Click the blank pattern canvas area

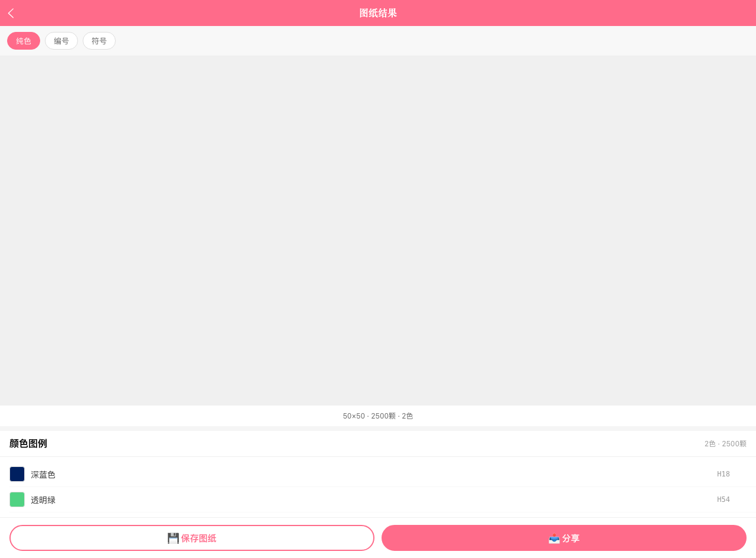[378, 231]
